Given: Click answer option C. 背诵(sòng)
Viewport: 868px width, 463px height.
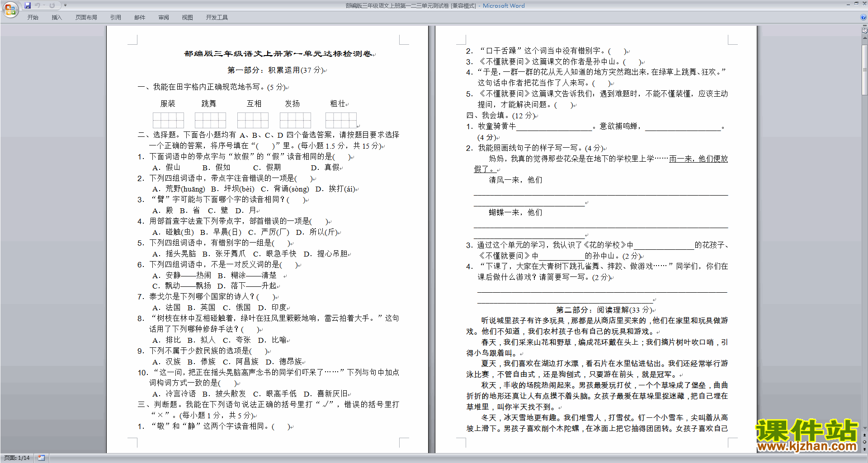Looking at the screenshot, I should [x=285, y=189].
